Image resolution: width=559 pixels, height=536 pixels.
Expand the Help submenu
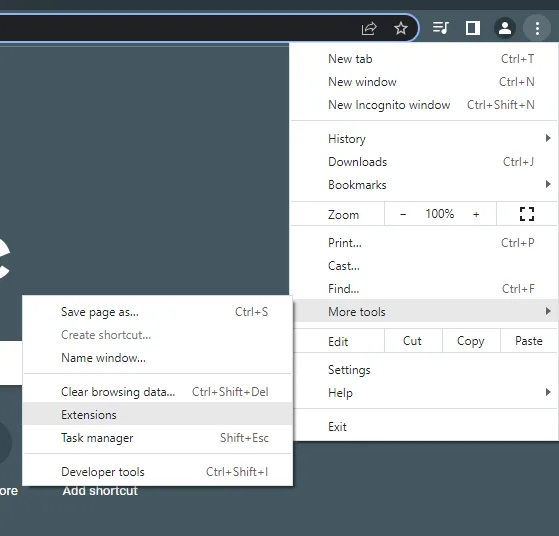pyautogui.click(x=424, y=393)
